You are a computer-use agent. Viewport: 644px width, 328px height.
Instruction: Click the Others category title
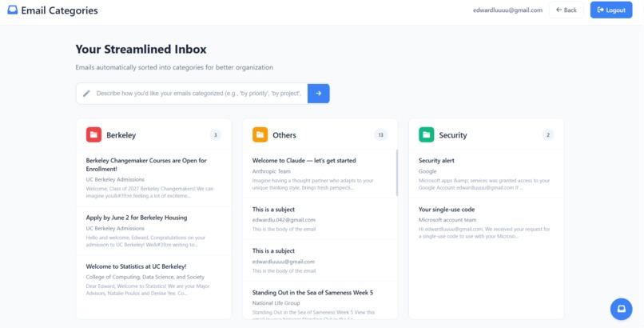click(x=284, y=135)
